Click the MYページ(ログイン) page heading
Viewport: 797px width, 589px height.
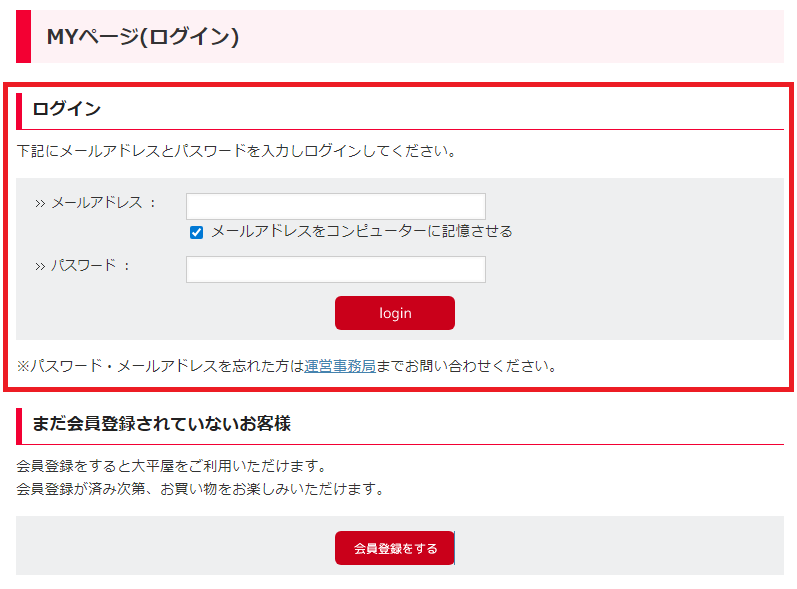click(143, 37)
